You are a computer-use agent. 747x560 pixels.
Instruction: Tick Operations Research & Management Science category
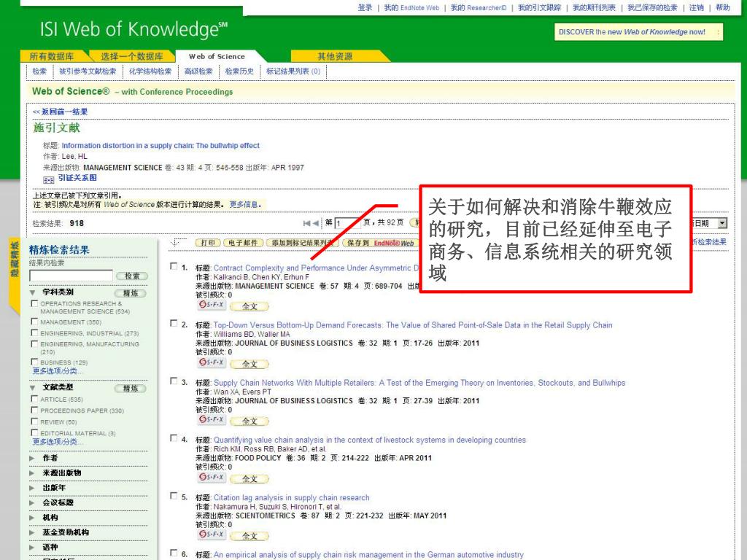pos(34,303)
